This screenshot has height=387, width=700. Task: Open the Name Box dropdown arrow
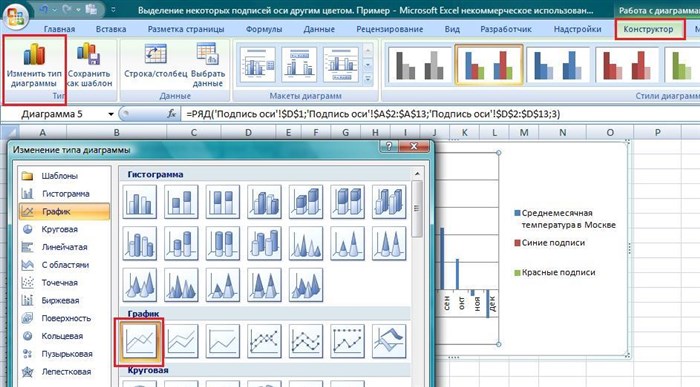(111, 115)
